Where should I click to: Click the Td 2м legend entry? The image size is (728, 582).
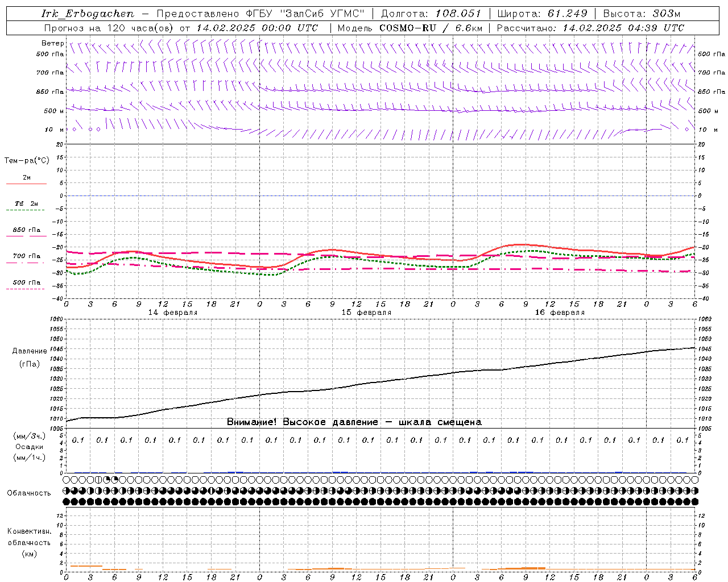coord(26,203)
